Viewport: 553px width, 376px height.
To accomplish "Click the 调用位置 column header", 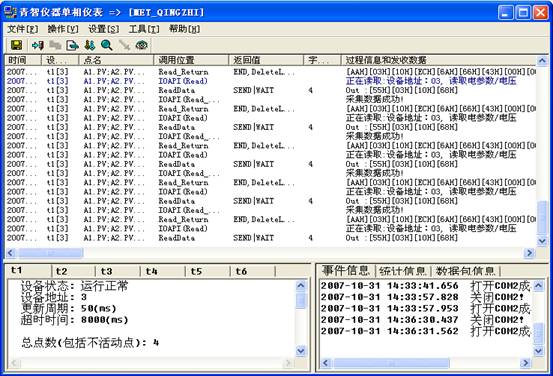I will pyautogui.click(x=191, y=60).
